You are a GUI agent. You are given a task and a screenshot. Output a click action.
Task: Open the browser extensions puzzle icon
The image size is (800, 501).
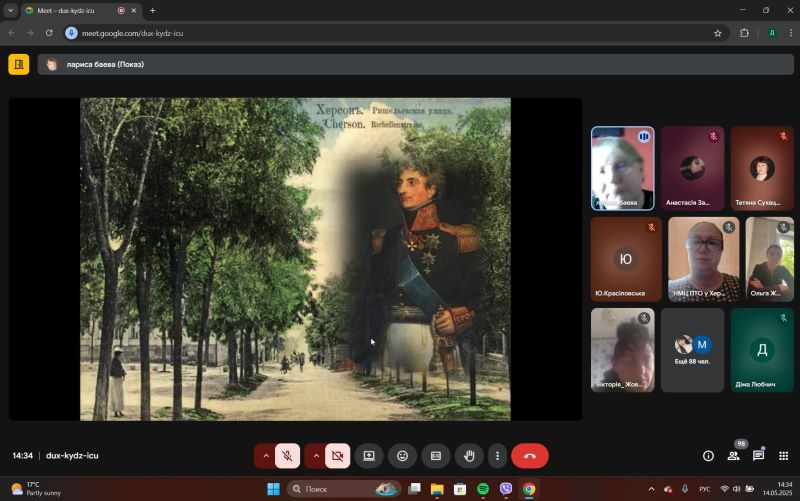(x=744, y=33)
